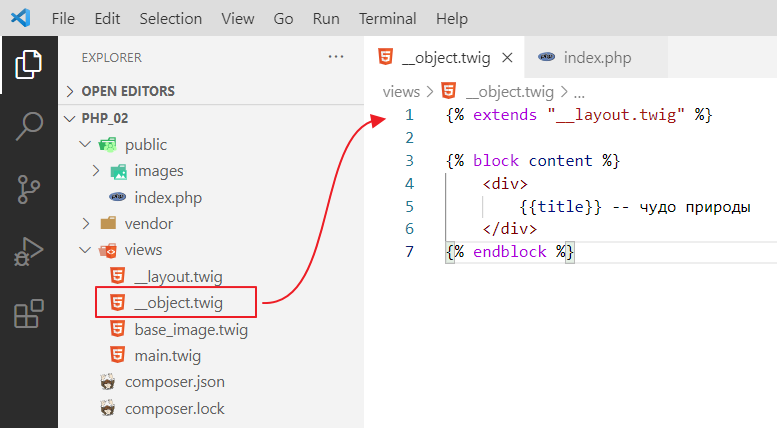This screenshot has width=777, height=428.
Task: Open the Run and Debug view icon
Action: [29, 251]
